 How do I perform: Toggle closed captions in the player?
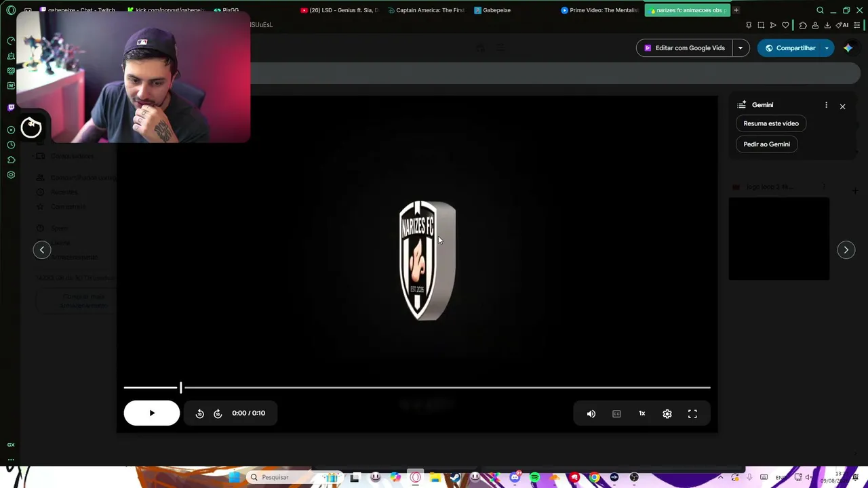(x=616, y=413)
